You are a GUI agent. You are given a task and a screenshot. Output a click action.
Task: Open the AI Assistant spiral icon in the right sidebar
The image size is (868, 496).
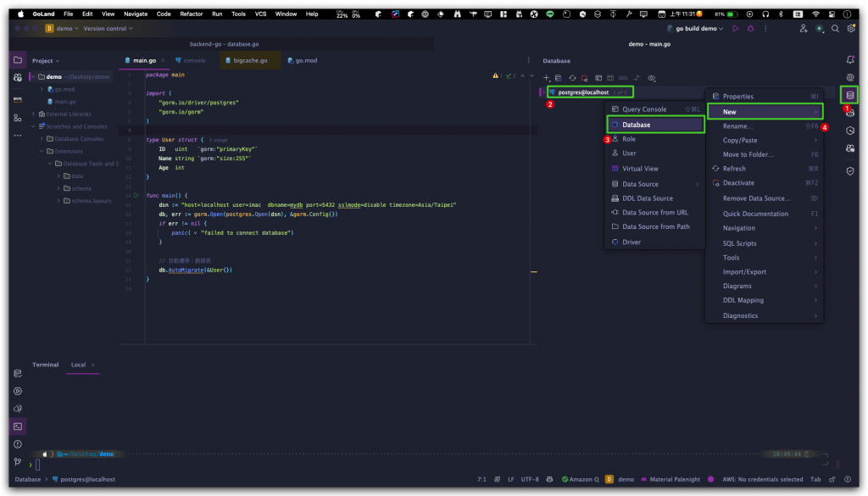tap(850, 77)
